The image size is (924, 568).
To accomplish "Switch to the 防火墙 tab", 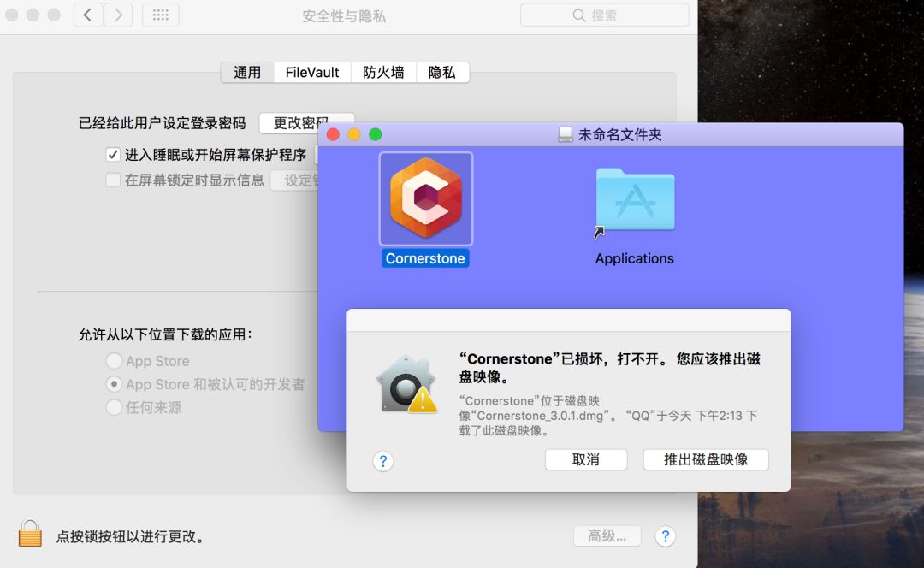I will pyautogui.click(x=383, y=73).
